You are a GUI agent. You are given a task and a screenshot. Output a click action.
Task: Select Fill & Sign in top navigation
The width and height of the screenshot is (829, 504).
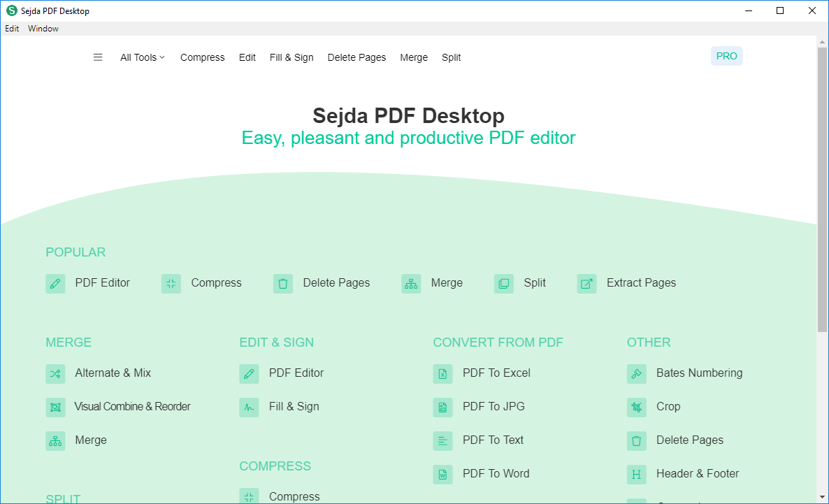291,57
